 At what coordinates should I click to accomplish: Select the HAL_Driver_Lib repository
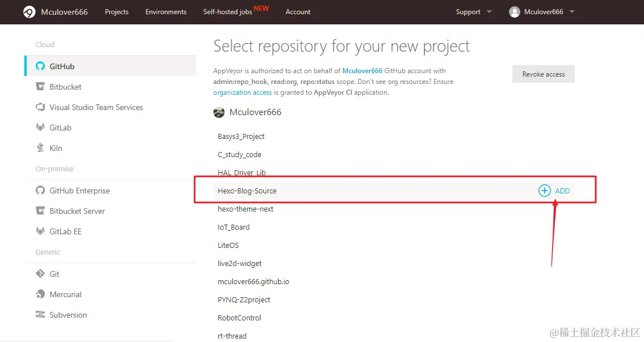pyautogui.click(x=242, y=172)
